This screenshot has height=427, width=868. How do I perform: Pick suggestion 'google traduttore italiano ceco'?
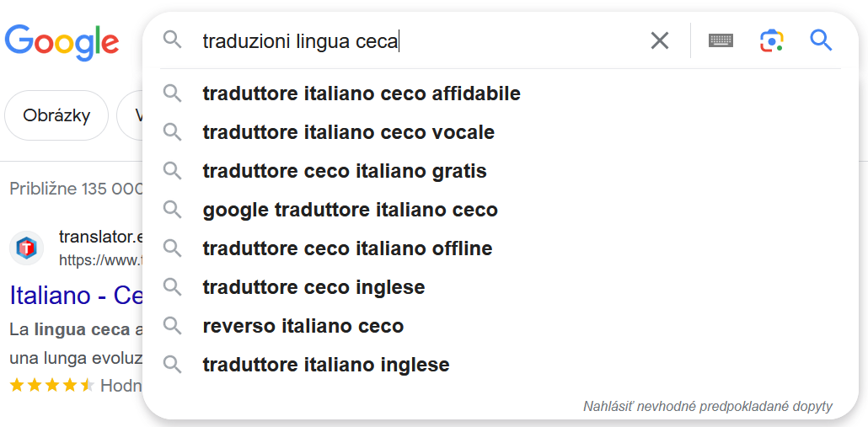[350, 210]
